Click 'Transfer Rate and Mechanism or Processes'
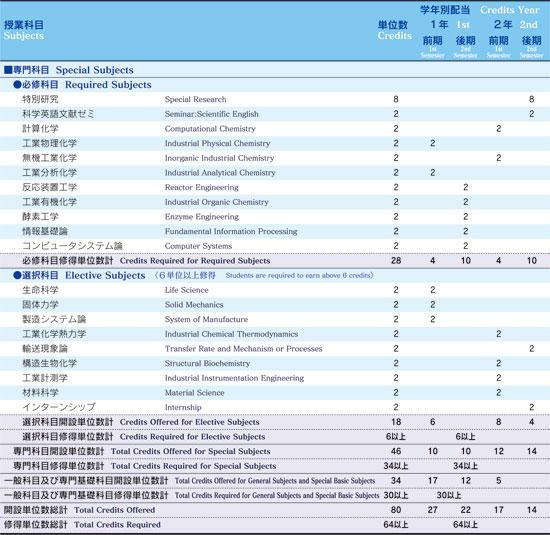The image size is (550, 535). (x=243, y=349)
